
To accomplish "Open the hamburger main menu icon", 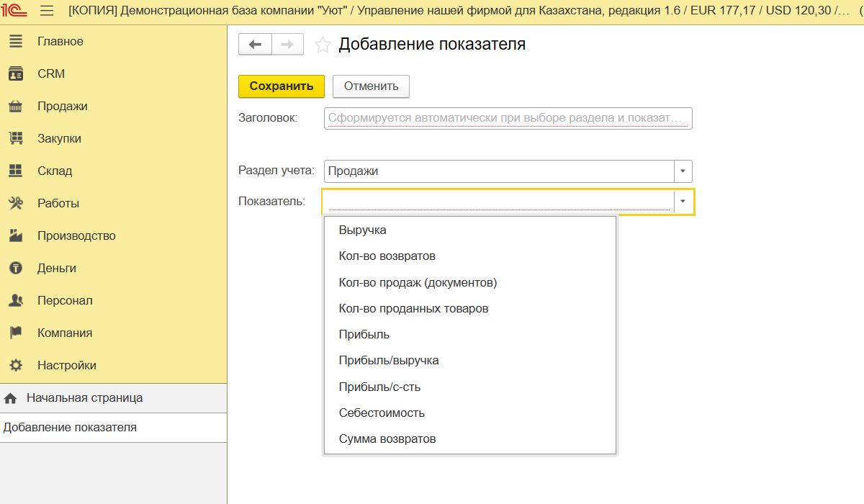I will tap(47, 11).
